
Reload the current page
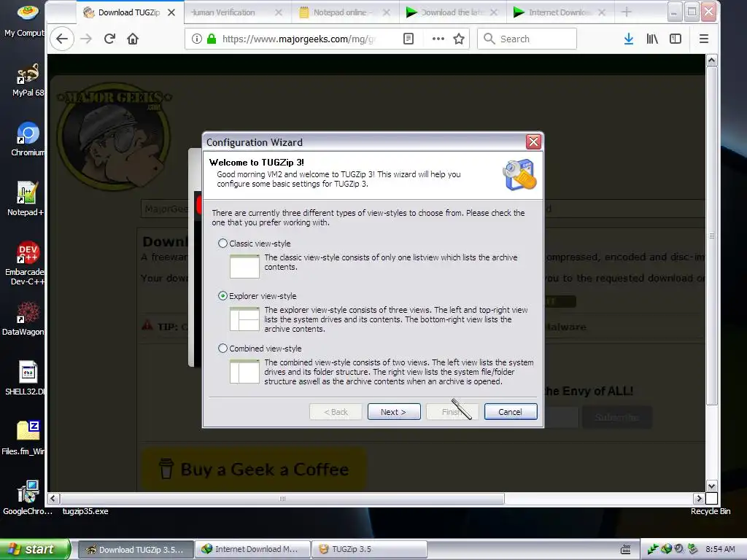point(109,39)
